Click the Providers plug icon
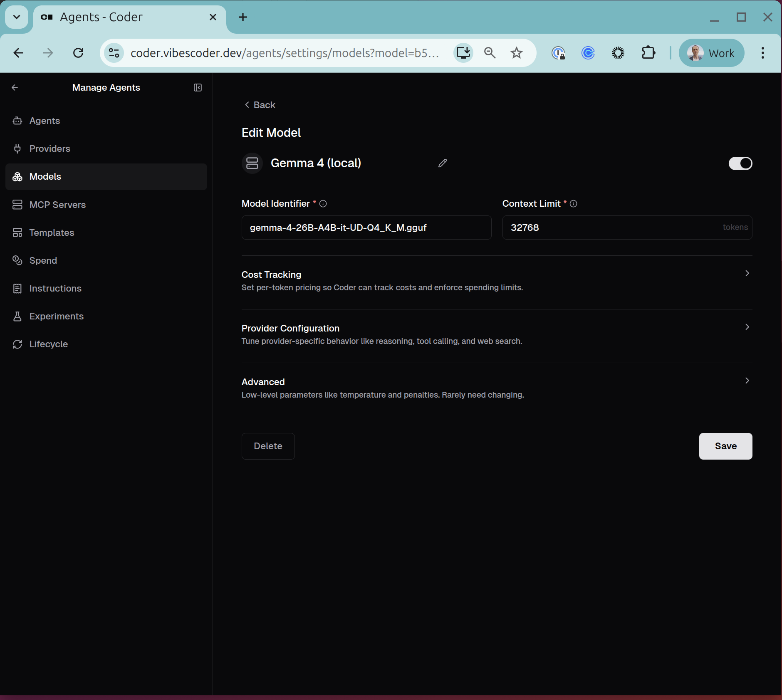782x700 pixels. coord(17,148)
